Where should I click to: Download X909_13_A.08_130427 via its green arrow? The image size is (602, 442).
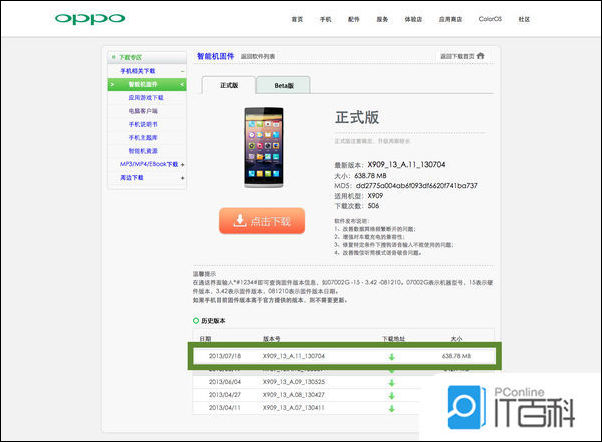(x=392, y=396)
